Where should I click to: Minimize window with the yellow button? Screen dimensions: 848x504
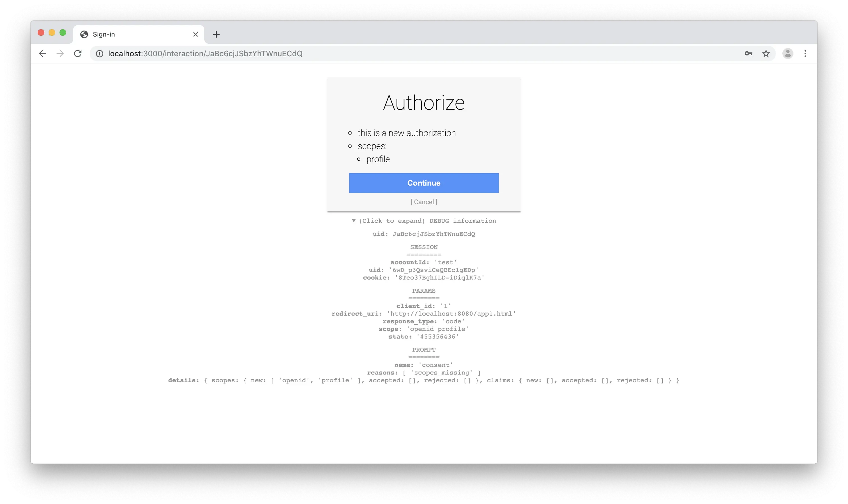(x=52, y=33)
